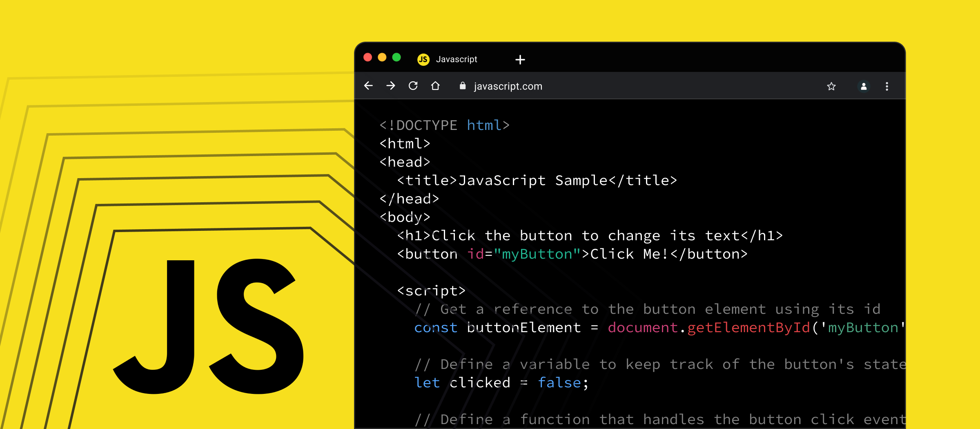Click the javascript.com address field

(508, 86)
